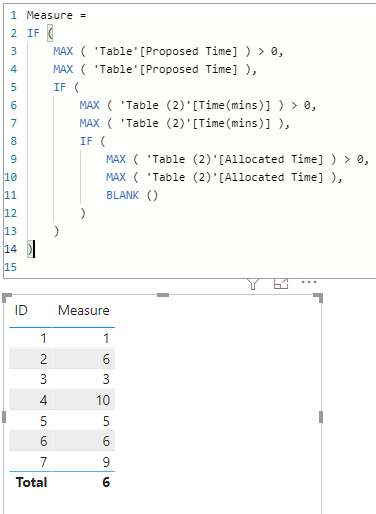
Task: Open the More options ellipsis
Action: click(309, 282)
